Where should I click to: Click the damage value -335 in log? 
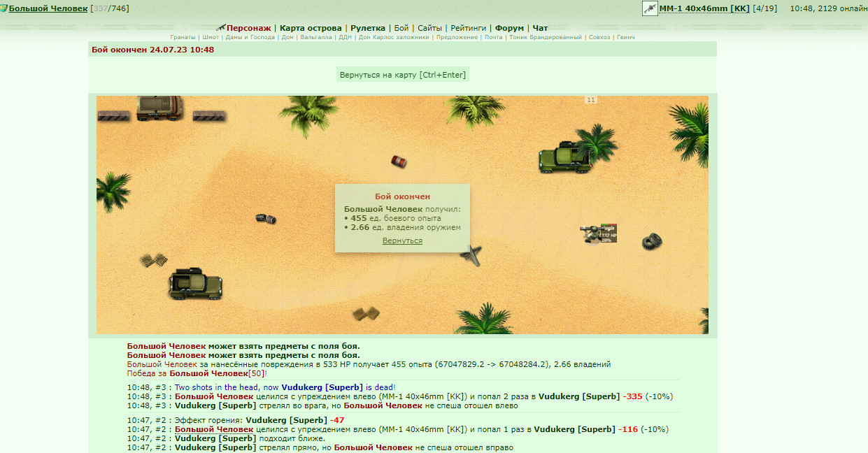point(632,396)
